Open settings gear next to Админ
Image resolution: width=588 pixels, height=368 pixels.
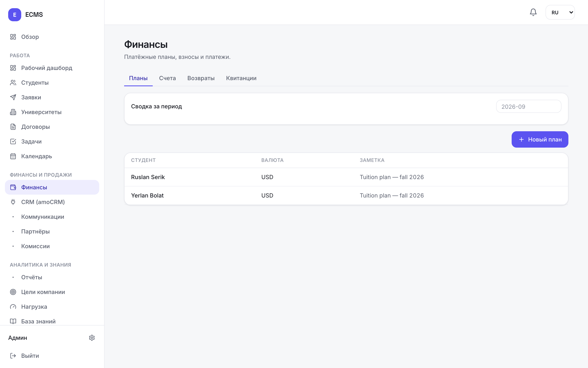(x=92, y=338)
